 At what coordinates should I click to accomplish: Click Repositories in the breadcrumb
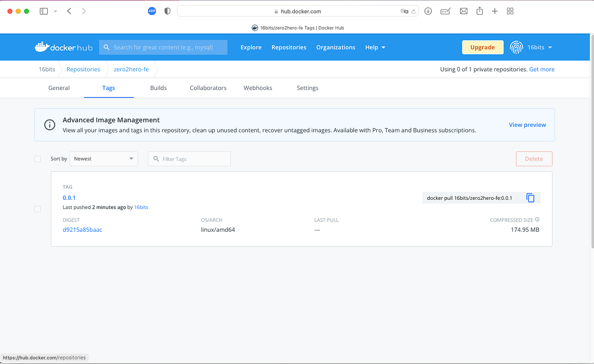click(x=83, y=69)
